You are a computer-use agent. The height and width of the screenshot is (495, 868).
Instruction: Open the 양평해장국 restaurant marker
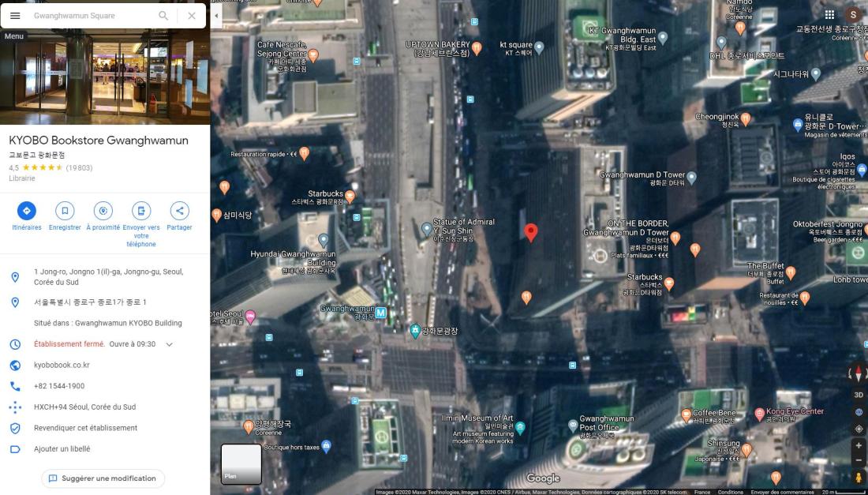[x=249, y=426]
